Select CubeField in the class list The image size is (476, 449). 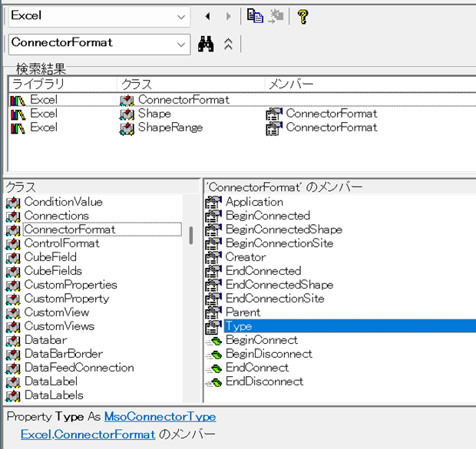coord(51,257)
